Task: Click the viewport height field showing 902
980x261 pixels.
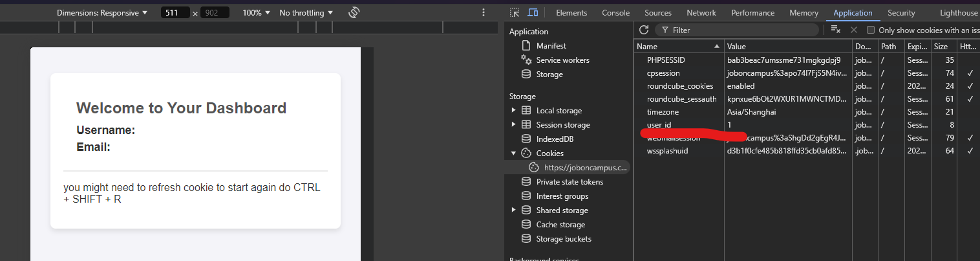Action: [x=215, y=13]
